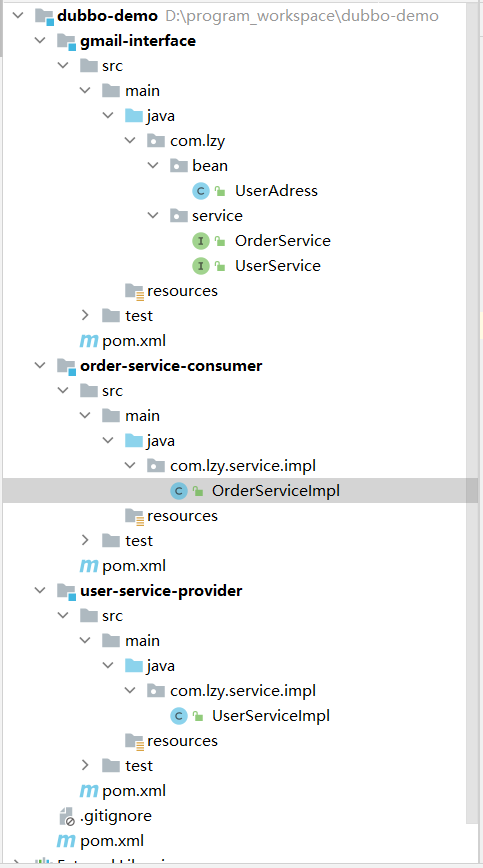Screen dimensions: 483x868
Task: Expand test folder under user-service-provider
Action: [85, 766]
